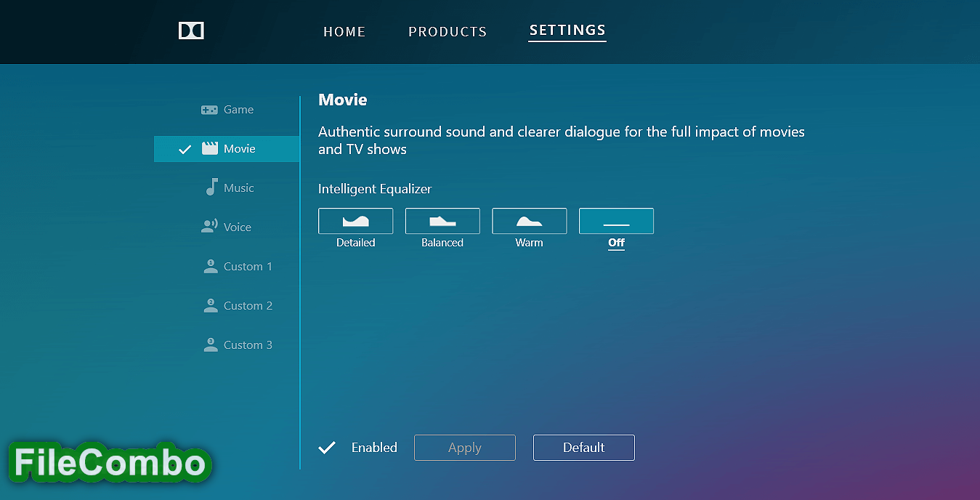Restore settings with the Default button

(583, 447)
